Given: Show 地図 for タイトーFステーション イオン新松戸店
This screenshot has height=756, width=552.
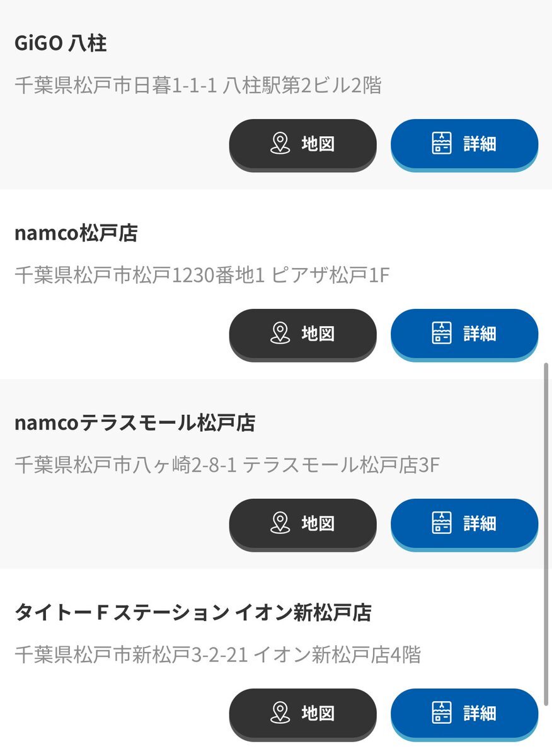Looking at the screenshot, I should tap(302, 714).
